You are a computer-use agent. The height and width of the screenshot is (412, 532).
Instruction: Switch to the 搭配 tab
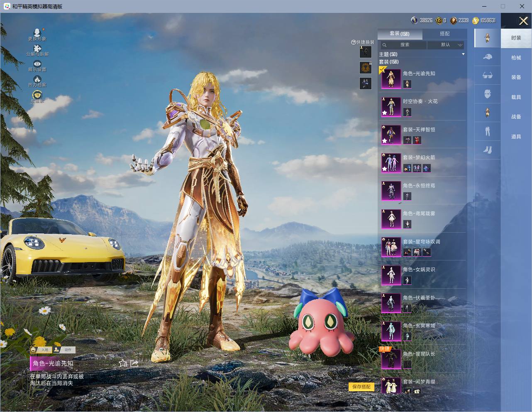444,34
